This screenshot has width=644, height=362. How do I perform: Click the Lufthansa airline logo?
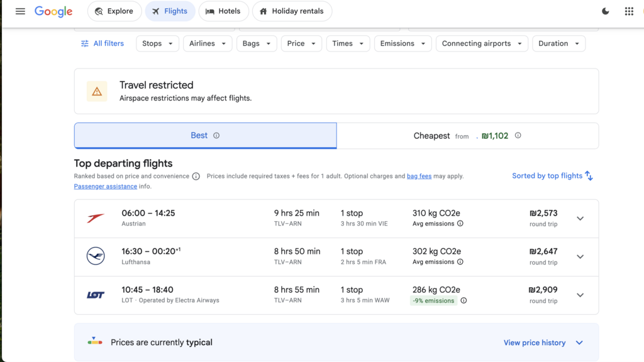[96, 256]
